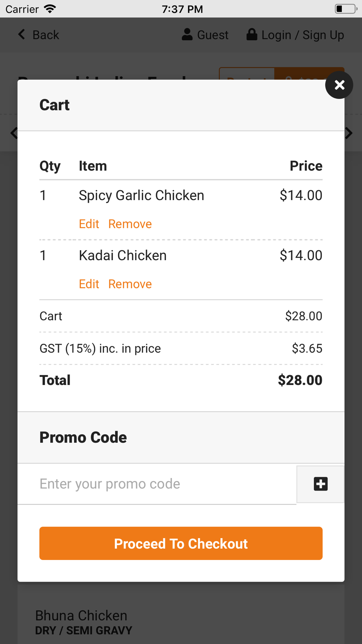Tap the lock icon beside Login
Screen dimensions: 362x644
[x=252, y=35]
